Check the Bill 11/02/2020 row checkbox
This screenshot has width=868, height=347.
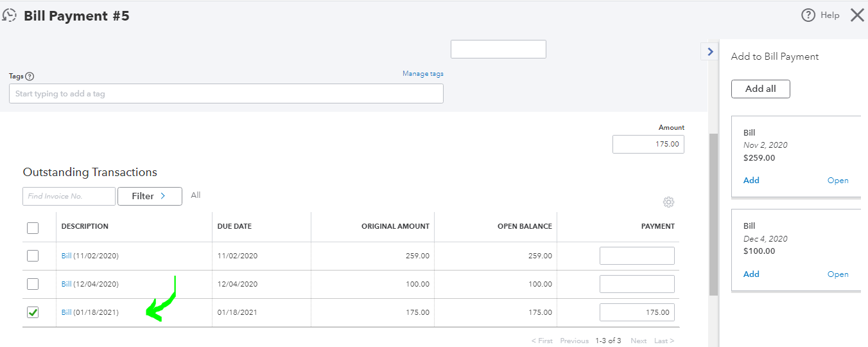pos(33,256)
